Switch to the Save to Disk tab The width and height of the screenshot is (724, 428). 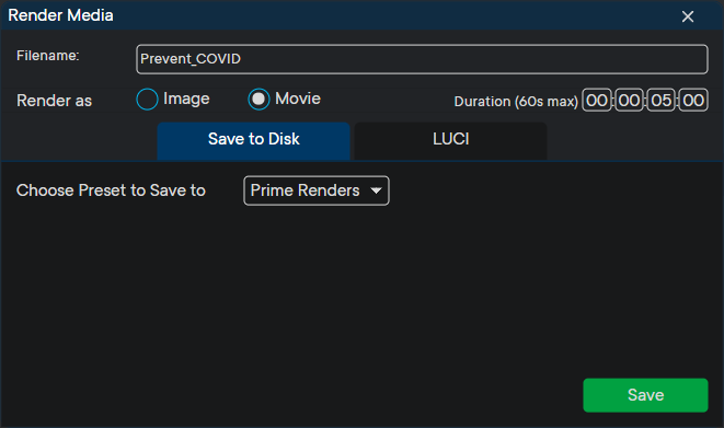[x=253, y=140]
